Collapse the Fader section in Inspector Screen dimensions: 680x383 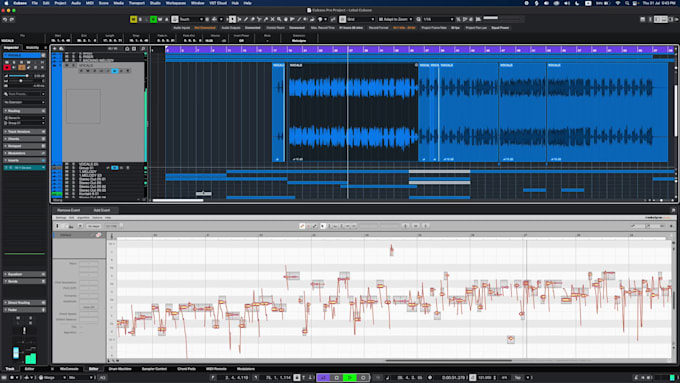[24, 310]
